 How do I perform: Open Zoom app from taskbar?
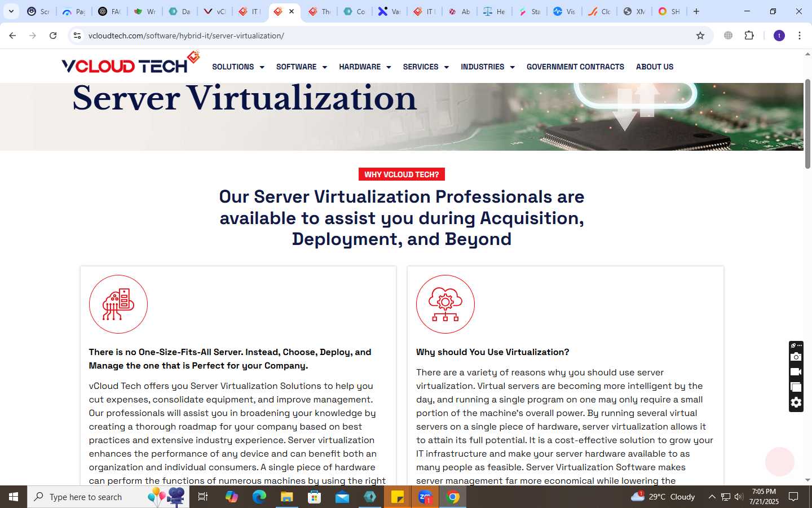(425, 497)
